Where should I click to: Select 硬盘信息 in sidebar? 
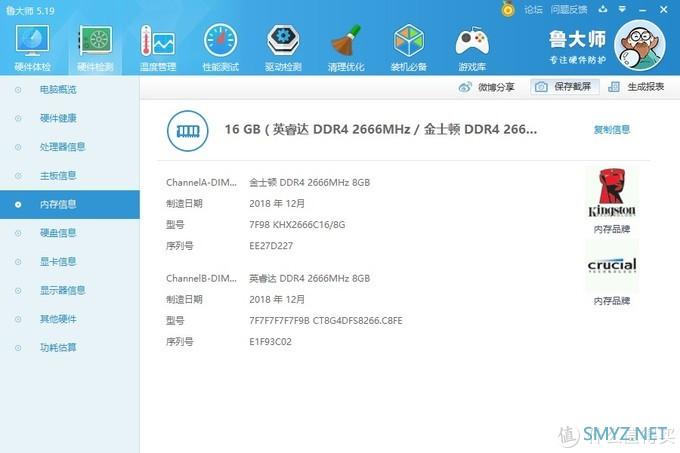[x=58, y=233]
